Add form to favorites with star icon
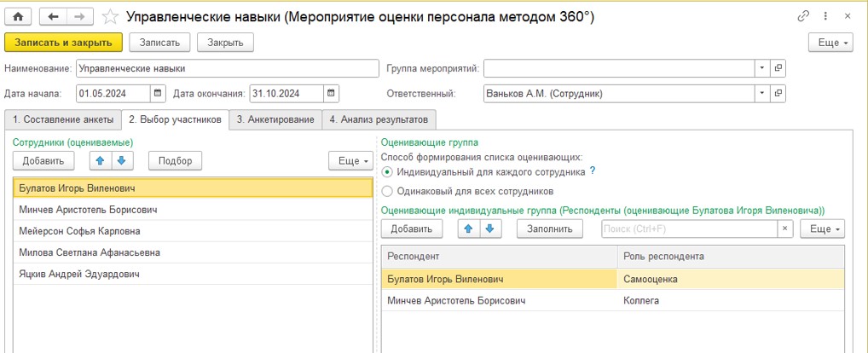Viewport: 868px width, 353px height. point(110,17)
